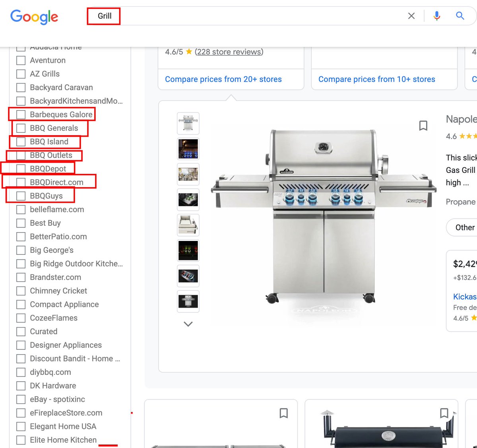
Task: Select the seventh angled knob thumbnail
Action: tap(188, 276)
